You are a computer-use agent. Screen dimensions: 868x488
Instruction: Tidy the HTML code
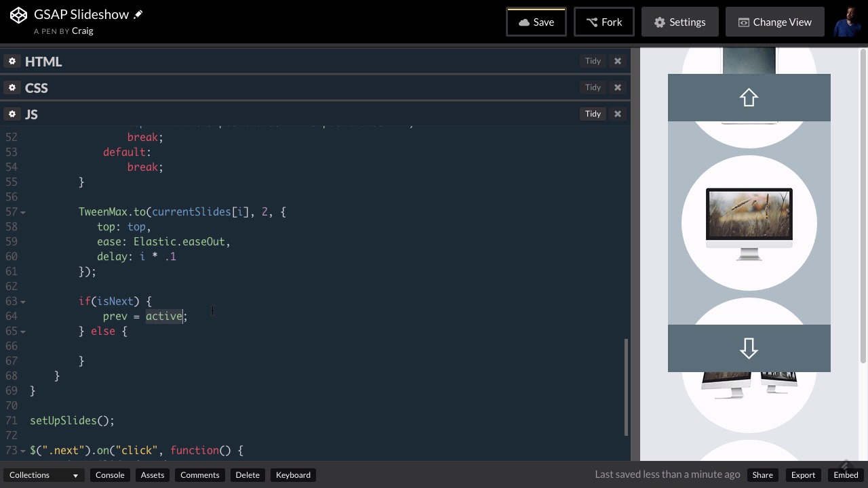pyautogui.click(x=593, y=61)
